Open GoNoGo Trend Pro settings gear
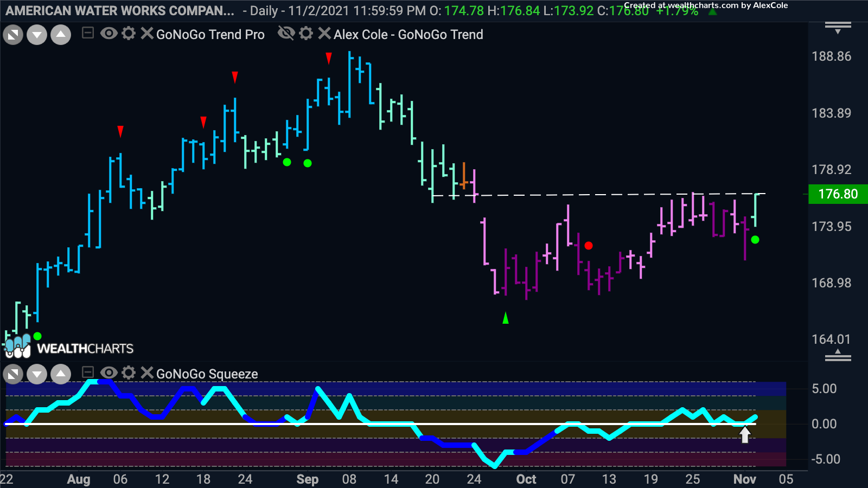 pyautogui.click(x=129, y=34)
